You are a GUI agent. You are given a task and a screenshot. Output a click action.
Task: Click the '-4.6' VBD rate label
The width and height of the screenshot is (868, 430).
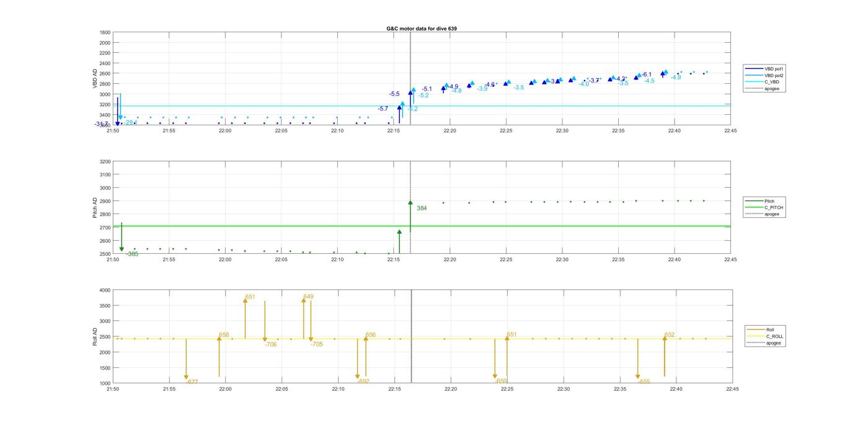490,84
